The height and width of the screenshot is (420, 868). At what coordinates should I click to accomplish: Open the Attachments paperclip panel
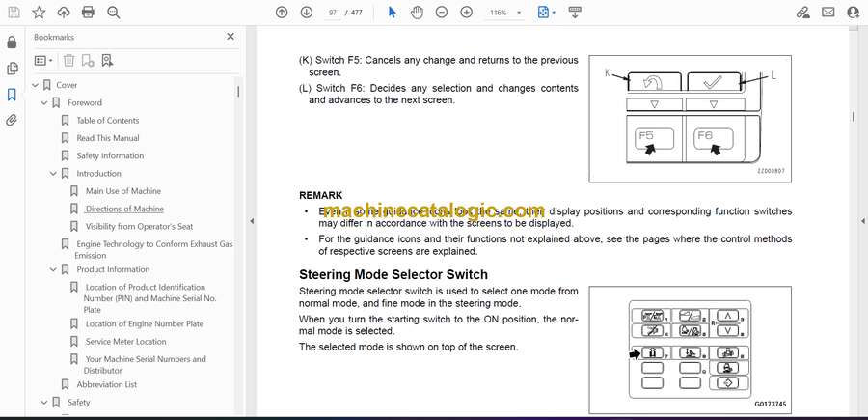pyautogui.click(x=12, y=121)
